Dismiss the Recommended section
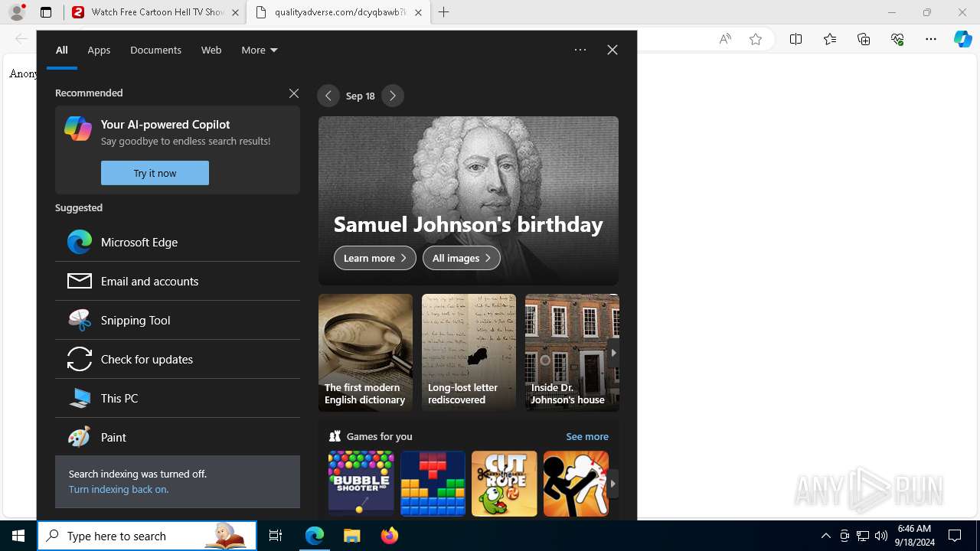The height and width of the screenshot is (551, 980). [x=294, y=93]
